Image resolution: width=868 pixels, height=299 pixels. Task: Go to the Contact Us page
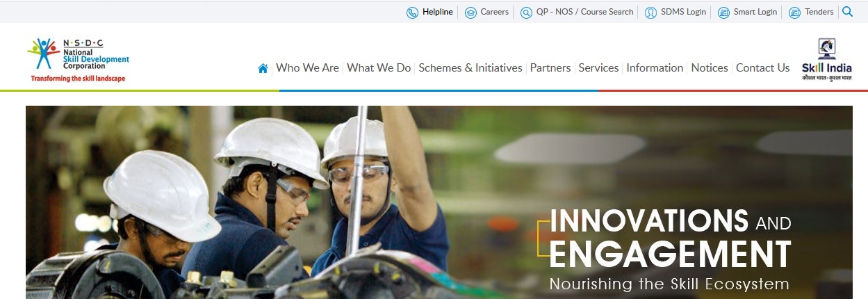click(763, 68)
